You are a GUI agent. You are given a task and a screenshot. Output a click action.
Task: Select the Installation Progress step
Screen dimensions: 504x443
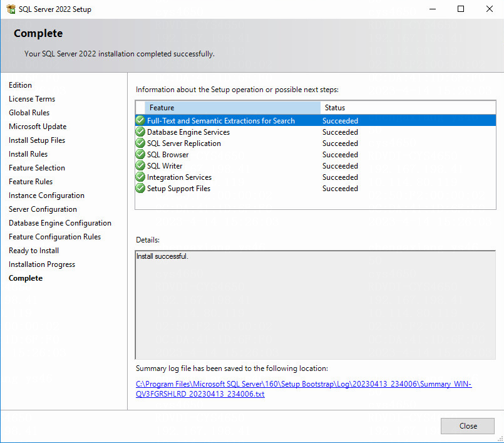(42, 264)
